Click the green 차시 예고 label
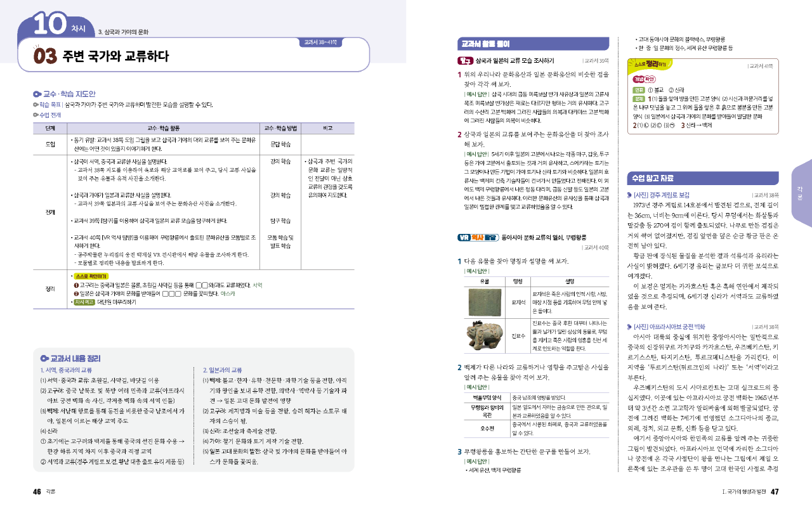The height and width of the screenshot is (516, 812). (x=85, y=302)
